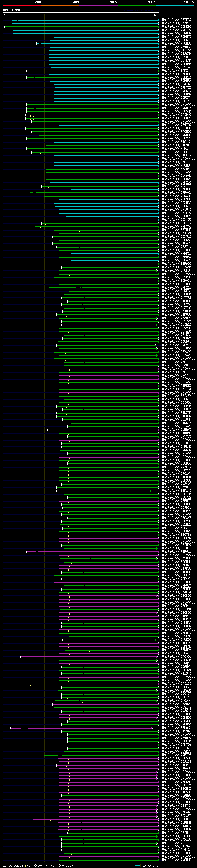
Task: Click the green alignment bar for UniRef100_Q2MK92
Action: [82, 26]
